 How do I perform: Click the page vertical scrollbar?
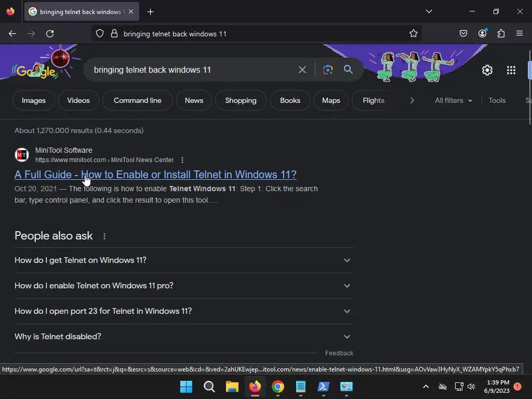(529, 88)
